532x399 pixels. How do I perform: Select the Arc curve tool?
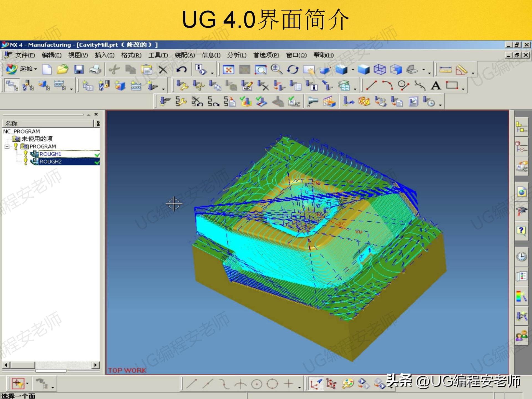coord(388,86)
